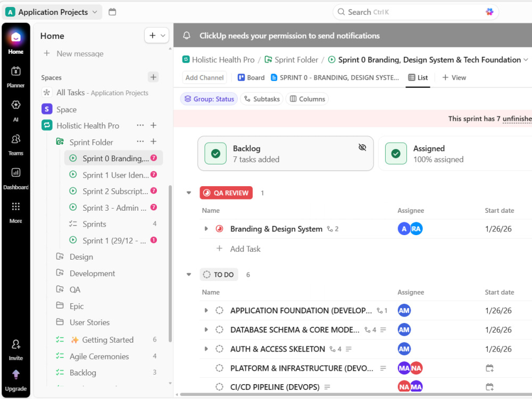The width and height of the screenshot is (532, 399).
Task: Toggle status circle of PLATFORM & INFRASTRUCTURE task
Action: click(219, 368)
